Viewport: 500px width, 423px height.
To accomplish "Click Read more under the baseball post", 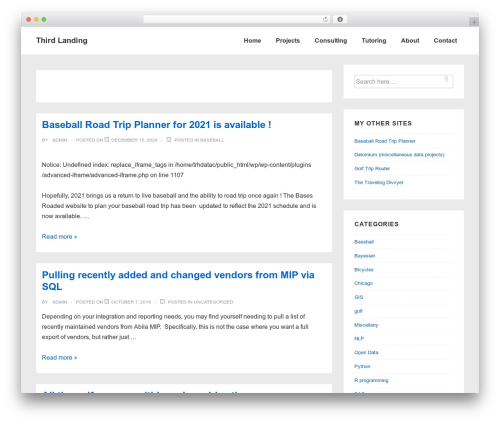I will click(x=59, y=237).
